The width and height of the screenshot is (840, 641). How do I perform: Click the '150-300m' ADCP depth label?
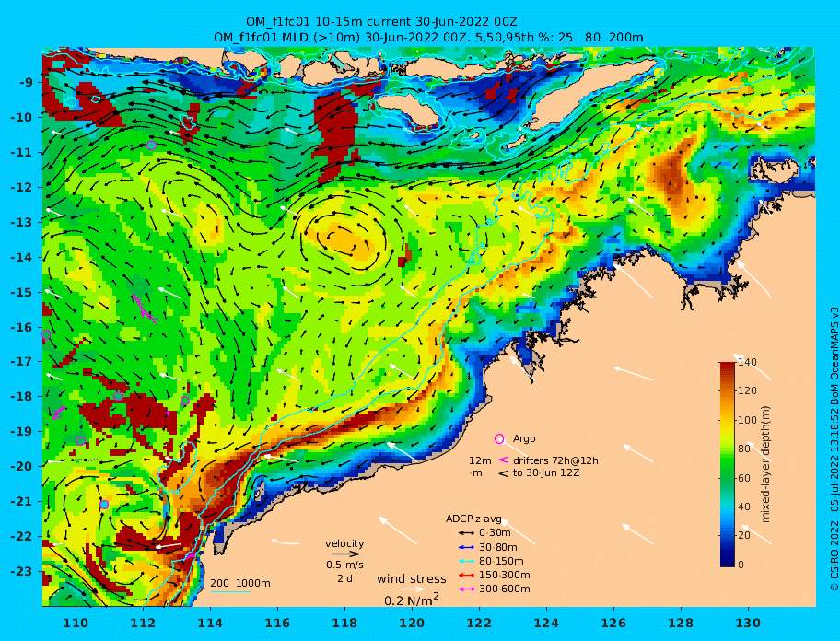[x=505, y=575]
